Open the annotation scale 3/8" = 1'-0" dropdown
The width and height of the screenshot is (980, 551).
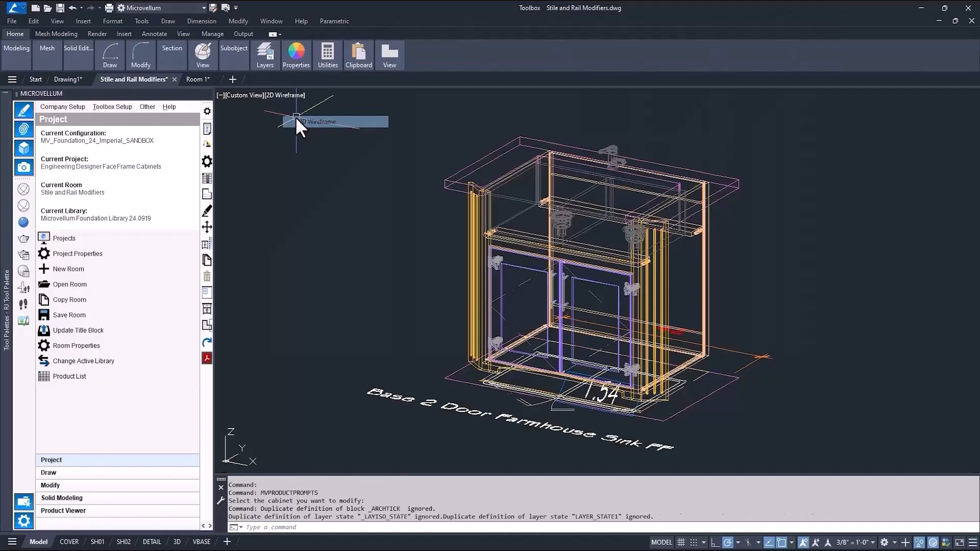[855, 542]
